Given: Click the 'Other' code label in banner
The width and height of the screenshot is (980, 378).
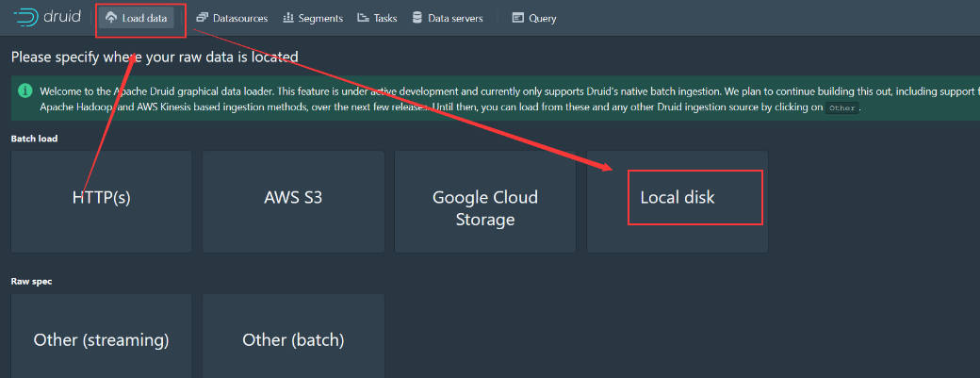Looking at the screenshot, I should (841, 107).
